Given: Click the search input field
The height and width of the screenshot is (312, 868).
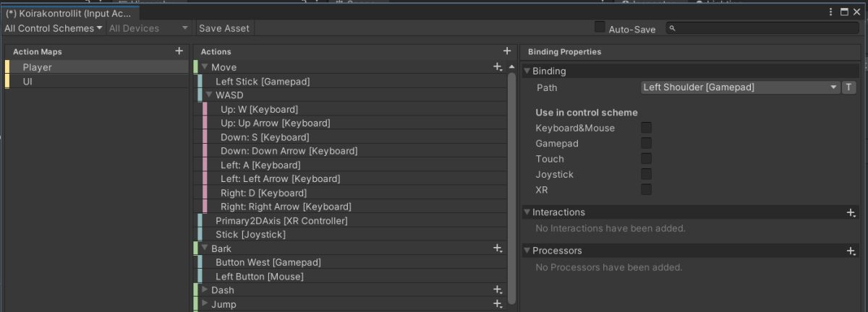Looking at the screenshot, I should click(x=762, y=28).
